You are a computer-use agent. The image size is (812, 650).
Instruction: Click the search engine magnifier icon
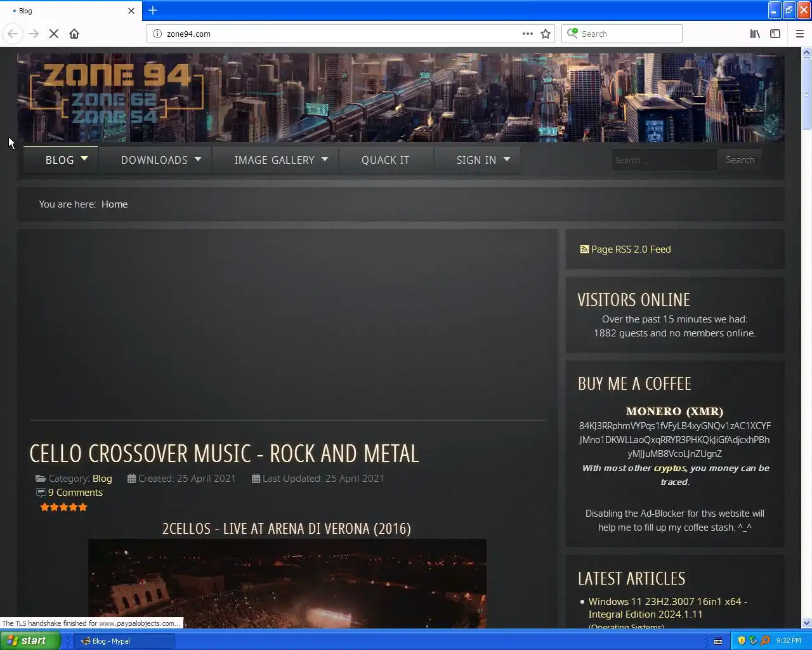(x=572, y=33)
